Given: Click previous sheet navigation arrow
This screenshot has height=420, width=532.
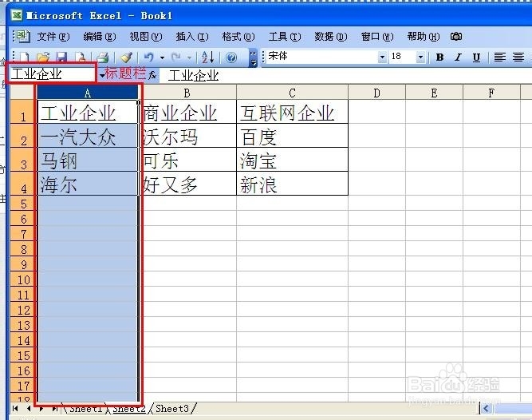Looking at the screenshot, I should click(x=29, y=409).
